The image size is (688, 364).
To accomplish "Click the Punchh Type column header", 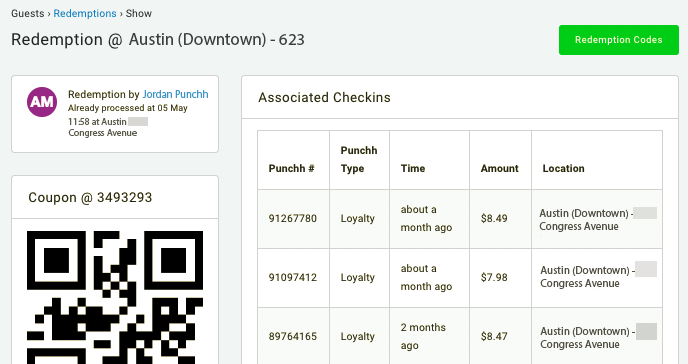I will pyautogui.click(x=359, y=160).
